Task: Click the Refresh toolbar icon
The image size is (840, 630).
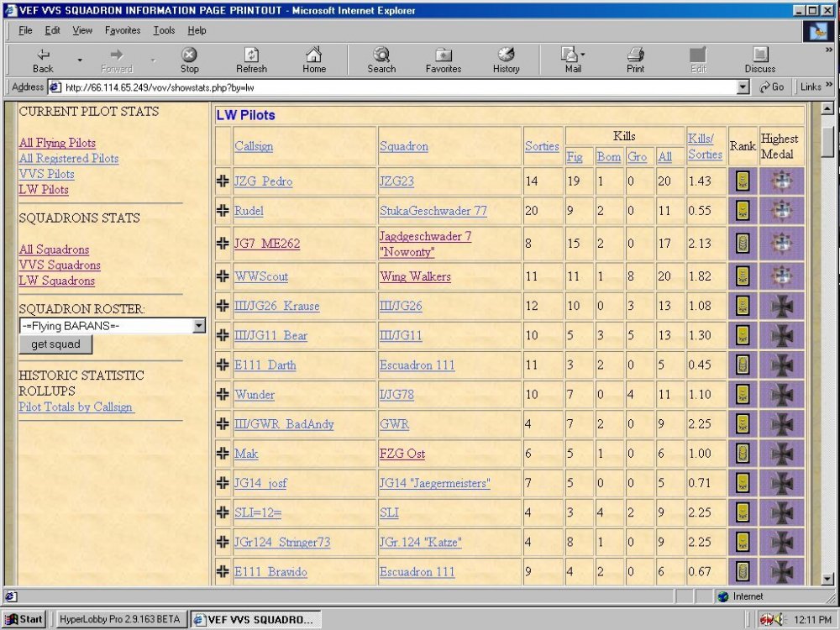Action: point(251,60)
